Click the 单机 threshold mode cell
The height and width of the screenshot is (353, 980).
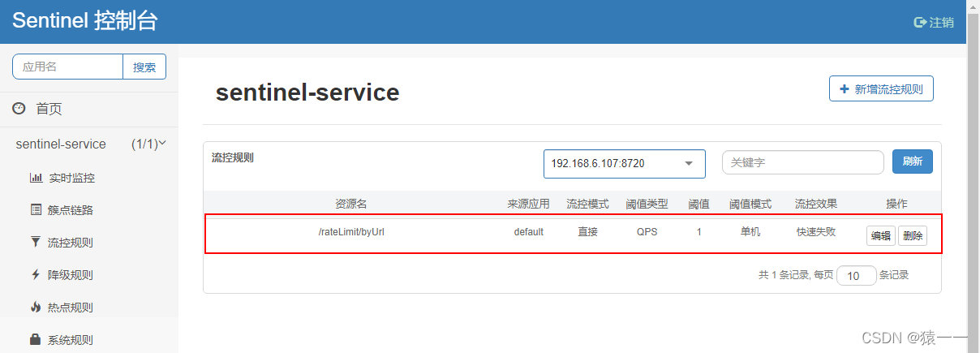[750, 232]
